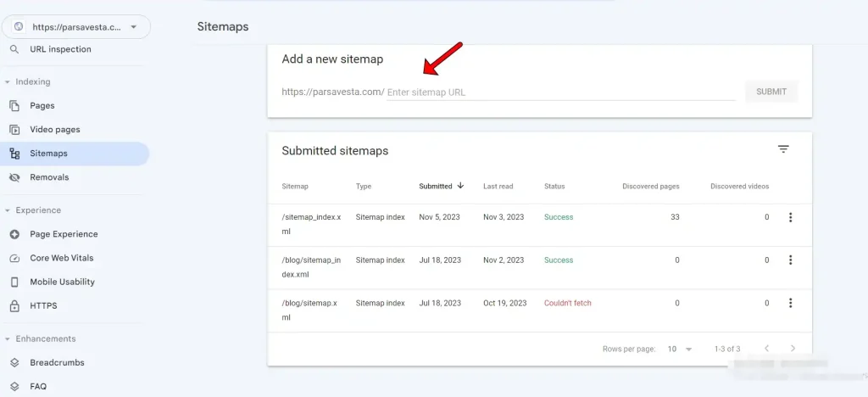Sort by Sitemap column header
The height and width of the screenshot is (397, 868).
click(x=295, y=187)
